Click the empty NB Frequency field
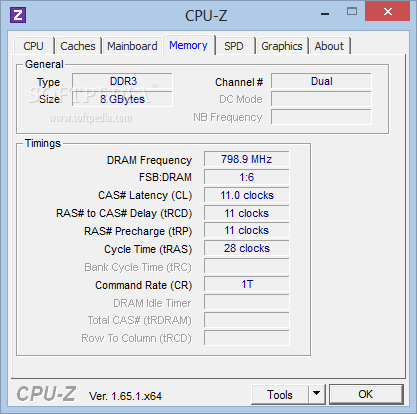 point(321,117)
